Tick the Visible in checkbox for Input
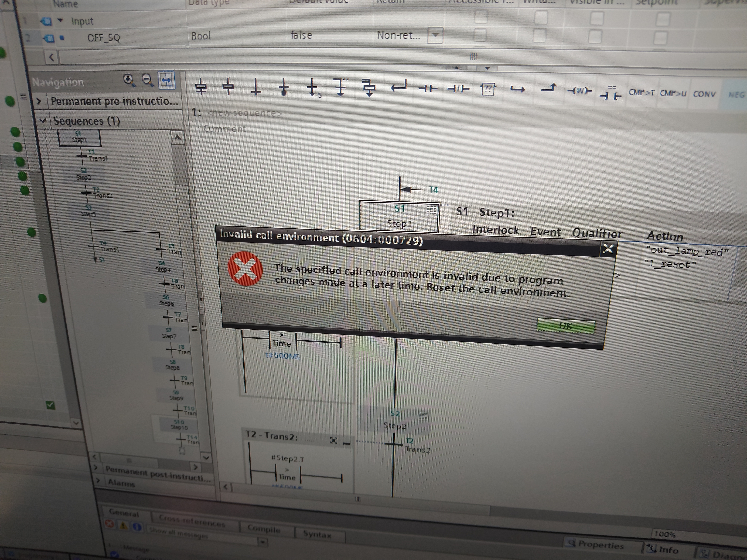 [597, 19]
